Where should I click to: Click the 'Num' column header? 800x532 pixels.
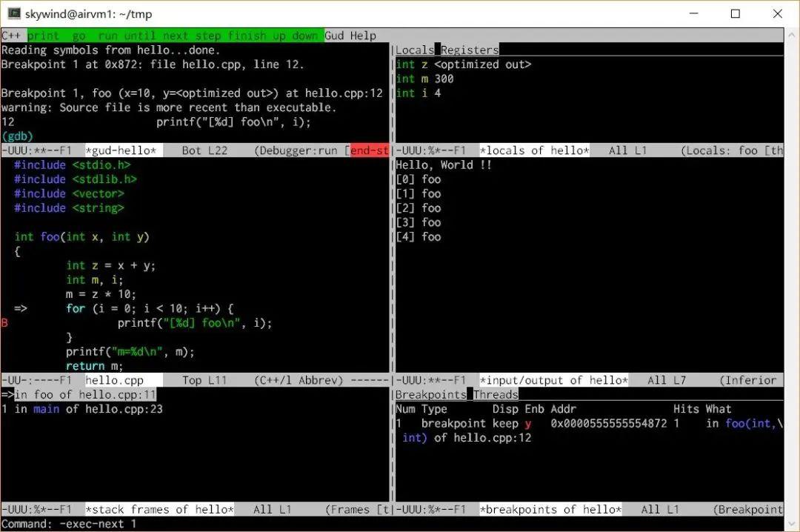[x=406, y=409]
